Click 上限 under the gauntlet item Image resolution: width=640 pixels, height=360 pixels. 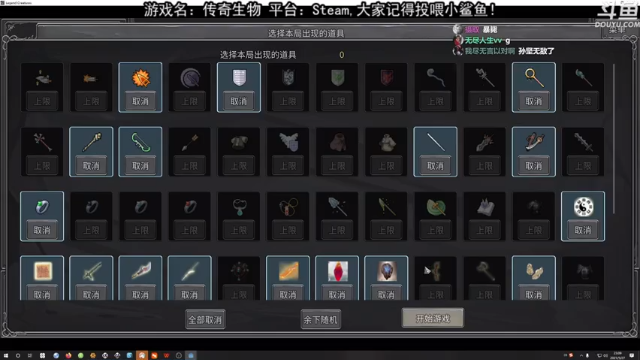coord(484,166)
